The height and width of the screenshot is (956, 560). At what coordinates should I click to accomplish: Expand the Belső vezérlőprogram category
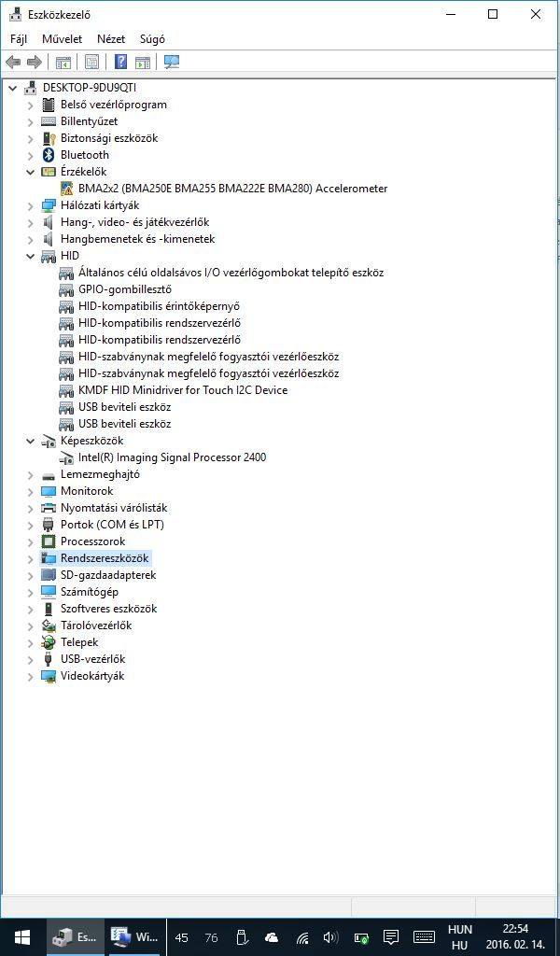pyautogui.click(x=31, y=105)
